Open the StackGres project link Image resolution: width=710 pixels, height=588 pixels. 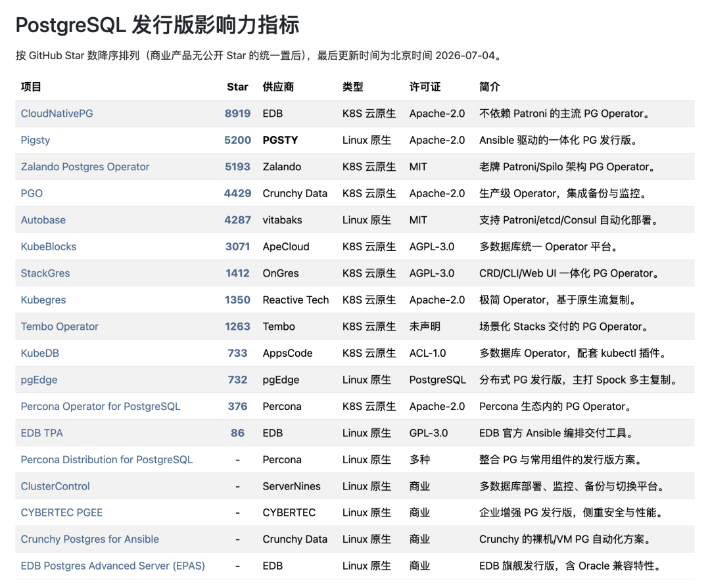click(x=45, y=273)
